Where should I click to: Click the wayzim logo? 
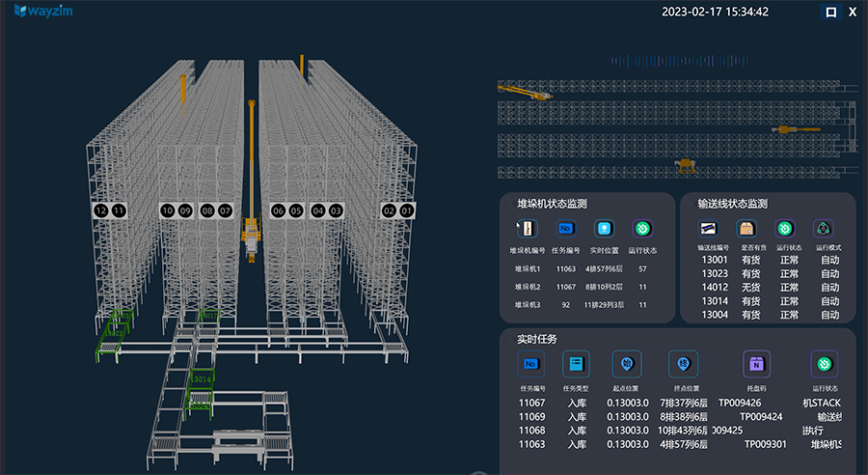pyautogui.click(x=43, y=11)
